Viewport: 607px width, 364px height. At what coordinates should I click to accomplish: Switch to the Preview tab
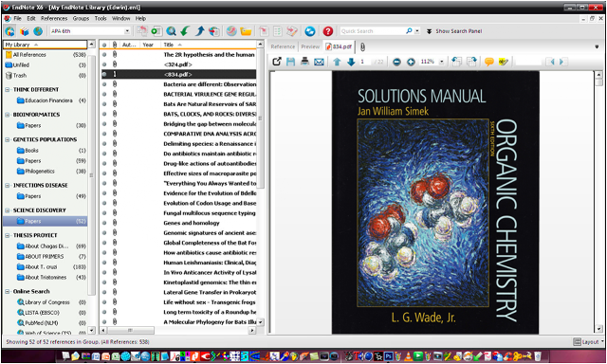tap(310, 46)
